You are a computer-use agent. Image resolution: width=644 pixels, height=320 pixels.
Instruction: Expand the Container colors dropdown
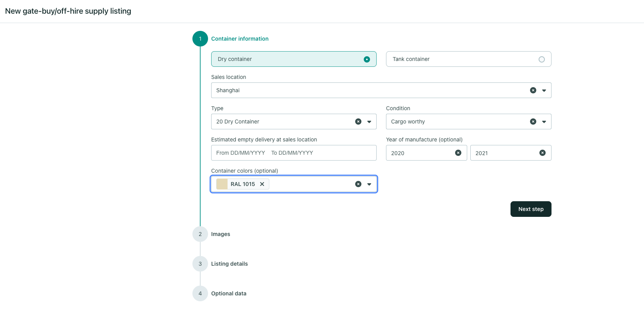[x=369, y=184]
